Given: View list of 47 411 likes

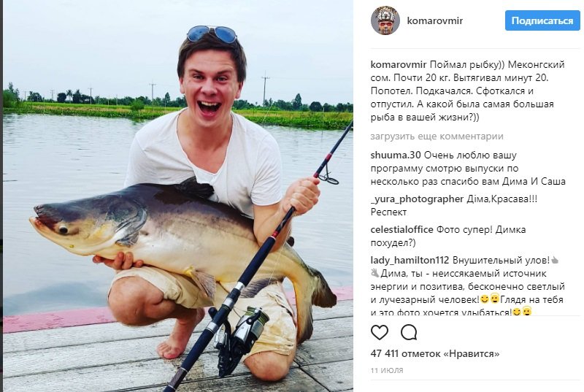Looking at the screenshot, I should click(434, 353).
